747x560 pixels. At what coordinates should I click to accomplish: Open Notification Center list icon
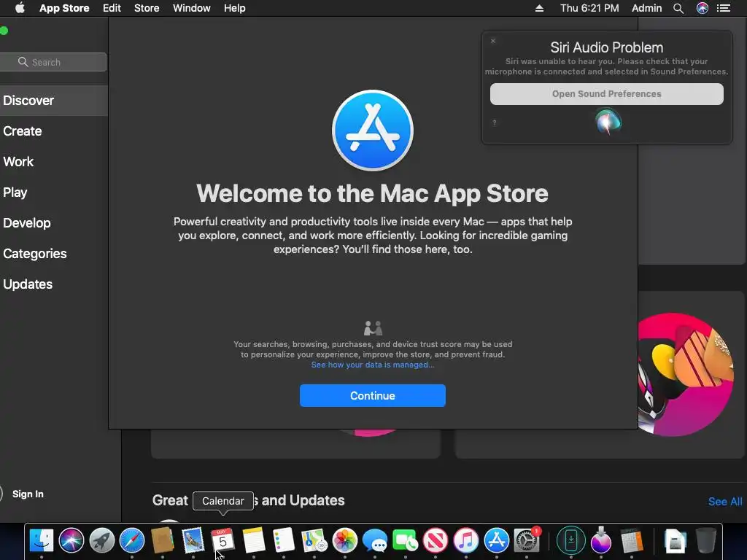coord(724,8)
